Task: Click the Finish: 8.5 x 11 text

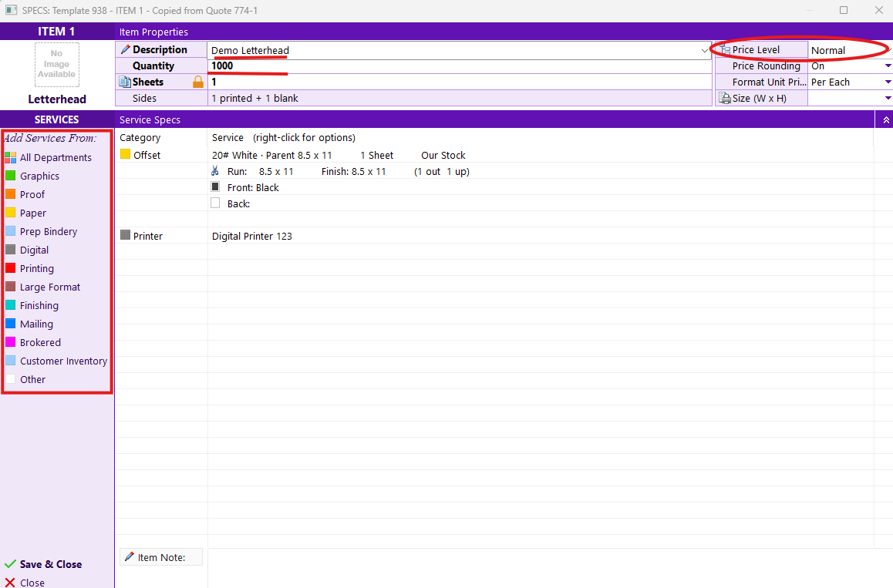Action: (x=354, y=171)
